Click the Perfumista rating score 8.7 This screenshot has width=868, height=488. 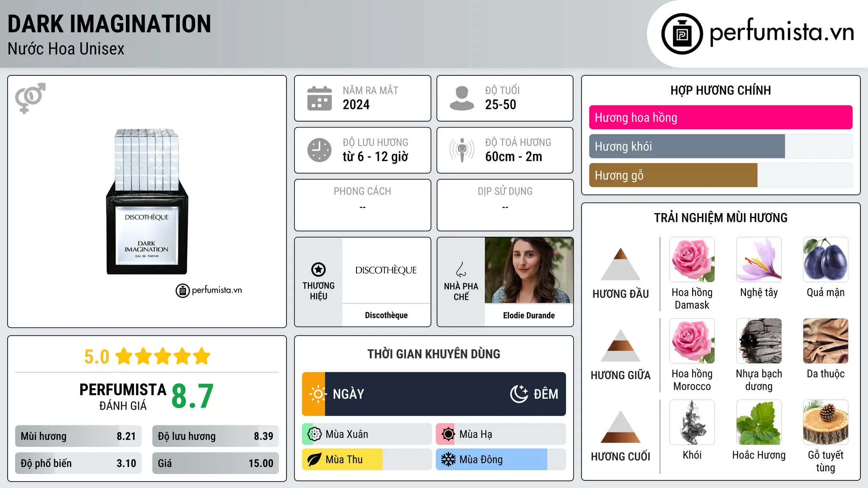click(x=192, y=396)
